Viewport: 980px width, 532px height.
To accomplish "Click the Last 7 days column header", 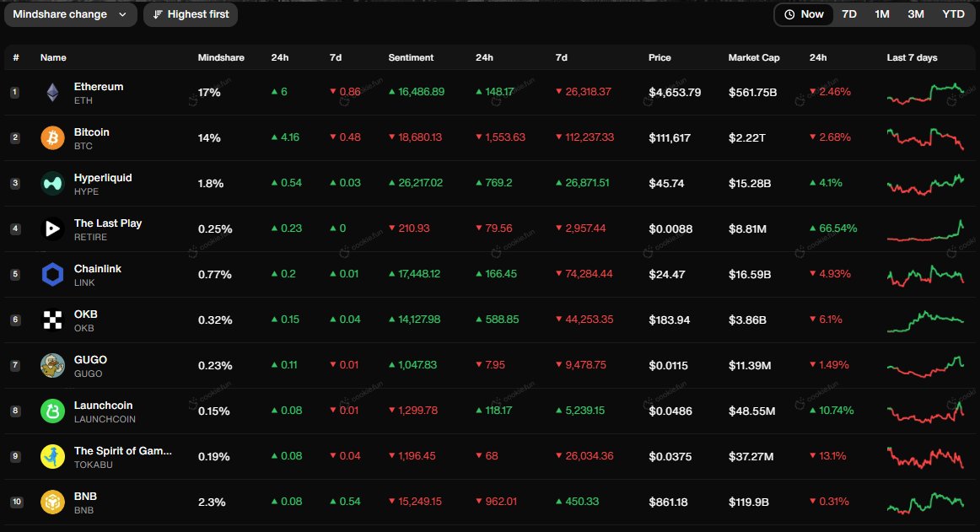I will [x=912, y=57].
